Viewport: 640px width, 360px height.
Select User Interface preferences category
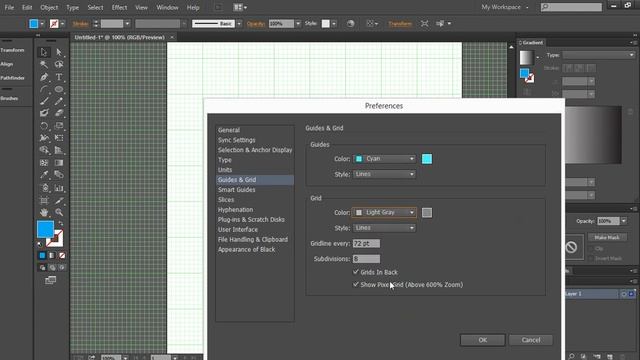pos(238,229)
